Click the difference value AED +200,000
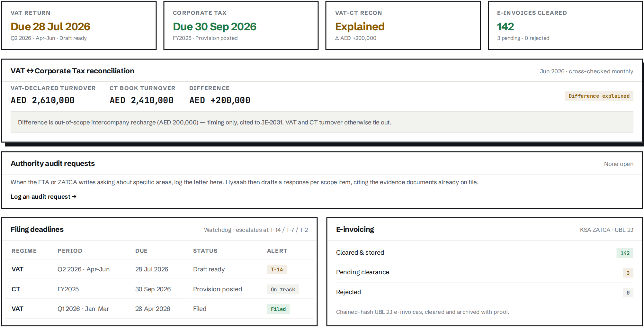The height and width of the screenshot is (327, 644). click(220, 100)
